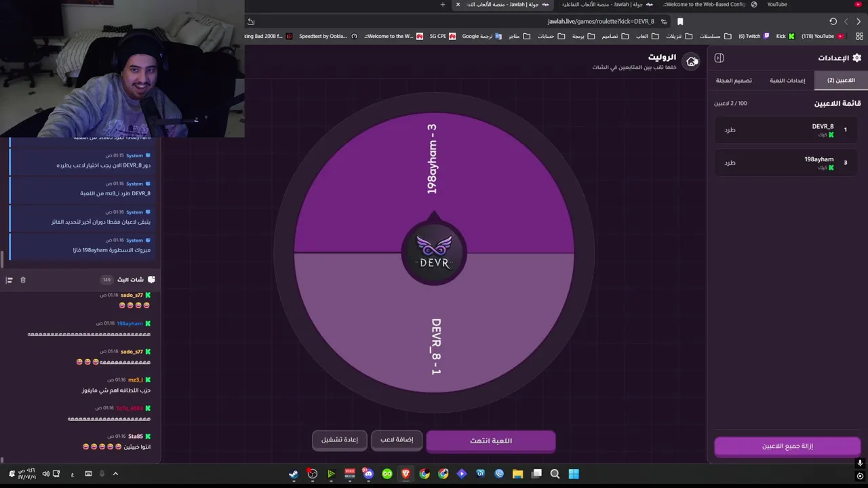The height and width of the screenshot is (488, 868).
Task: Go to the Jawlah home page icon
Action: pos(691,62)
